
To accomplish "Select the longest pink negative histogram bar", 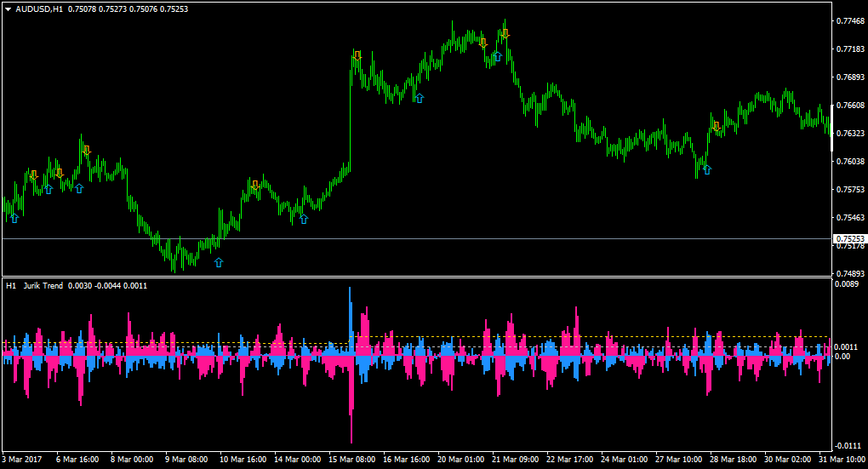I will coord(351,399).
